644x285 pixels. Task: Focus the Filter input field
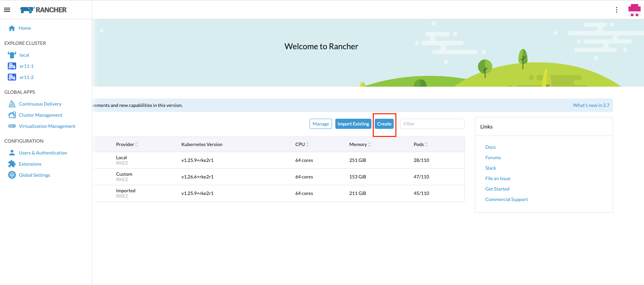pos(432,124)
